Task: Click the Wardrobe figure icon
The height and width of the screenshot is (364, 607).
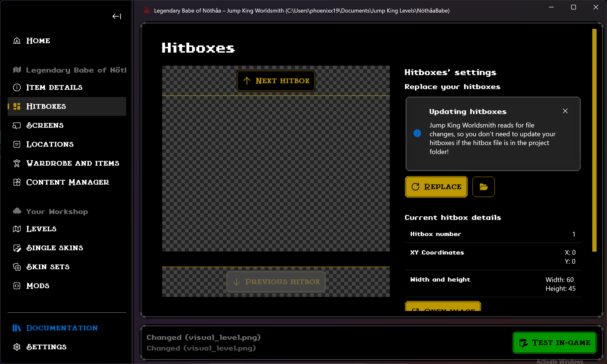Action: [x=17, y=163]
